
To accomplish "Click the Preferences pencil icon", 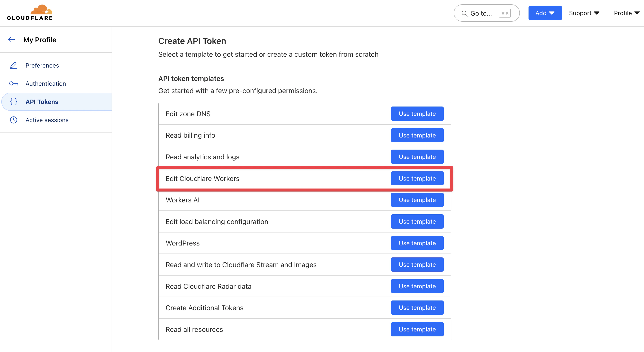I will (13, 65).
